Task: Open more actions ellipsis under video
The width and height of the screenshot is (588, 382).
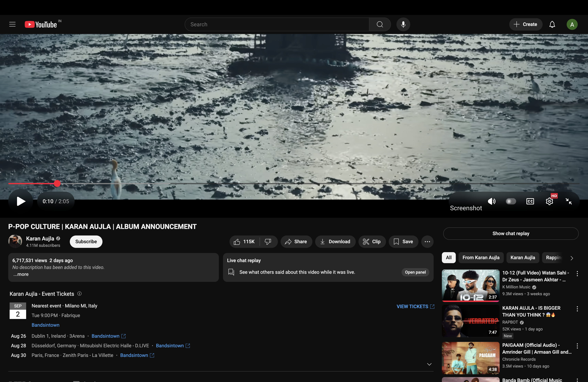Action: tap(427, 242)
